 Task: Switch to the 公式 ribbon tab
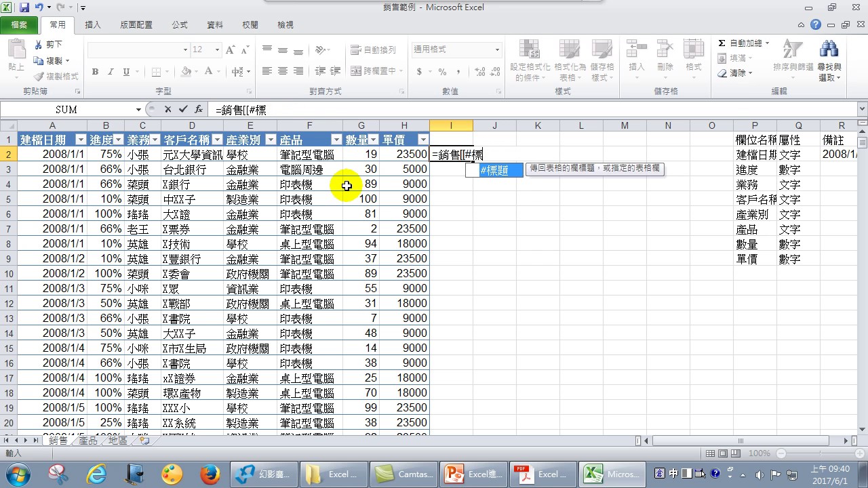pos(180,25)
